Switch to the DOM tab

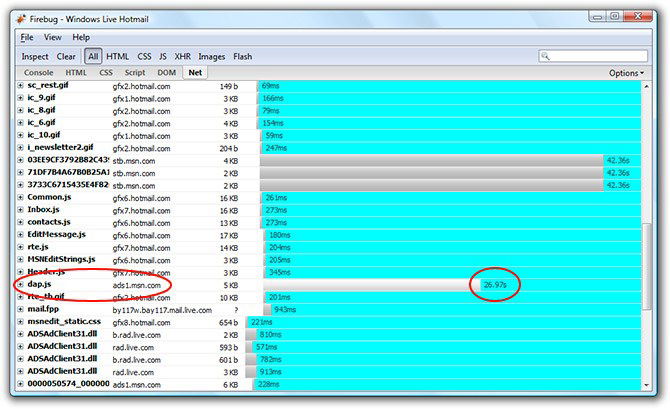pos(167,73)
